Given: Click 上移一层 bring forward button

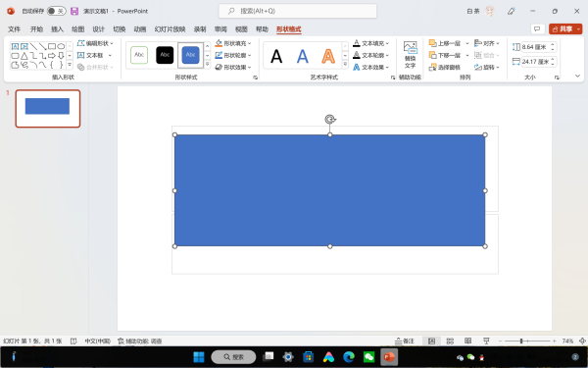Looking at the screenshot, I should point(445,43).
